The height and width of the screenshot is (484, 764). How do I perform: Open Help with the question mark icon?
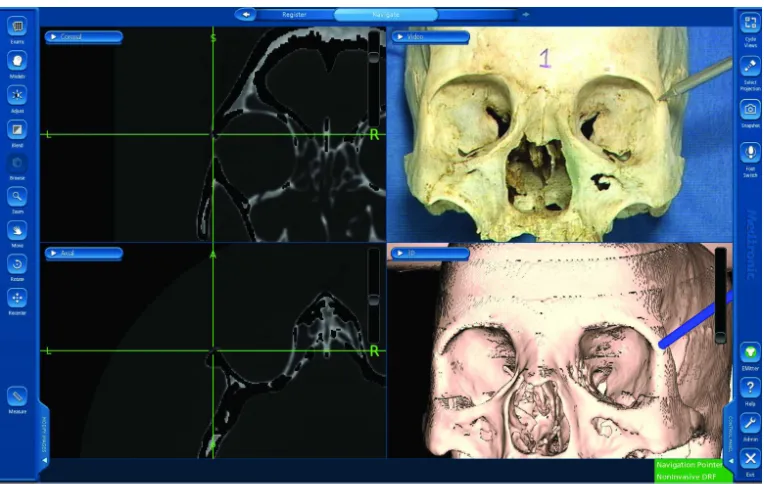[x=750, y=388]
